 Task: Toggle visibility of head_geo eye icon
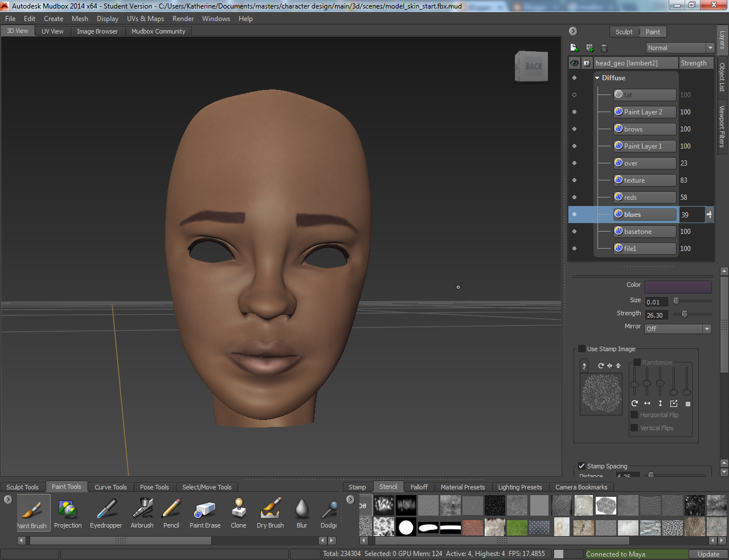tap(575, 63)
